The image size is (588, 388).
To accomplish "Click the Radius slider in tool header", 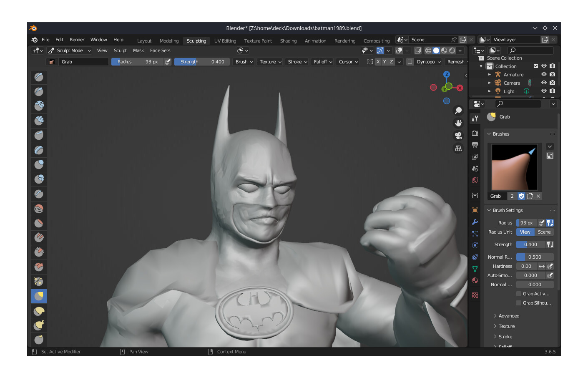I will (x=137, y=62).
